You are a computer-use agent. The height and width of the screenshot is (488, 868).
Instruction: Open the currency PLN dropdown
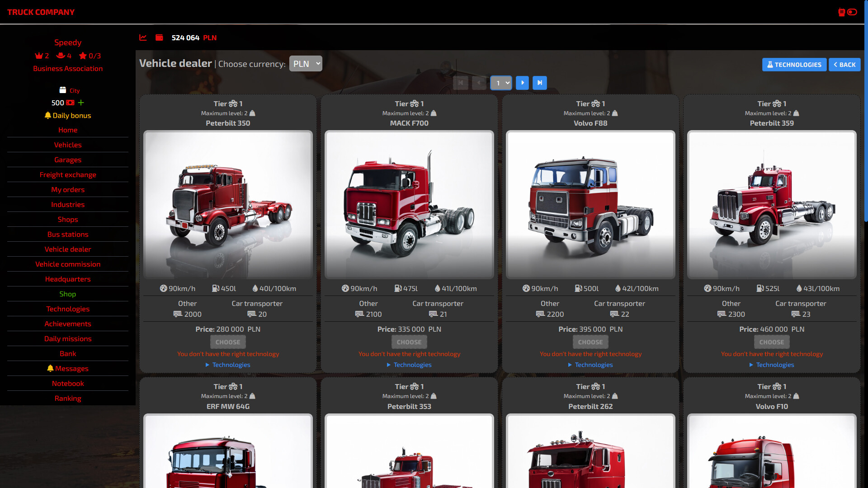click(306, 64)
